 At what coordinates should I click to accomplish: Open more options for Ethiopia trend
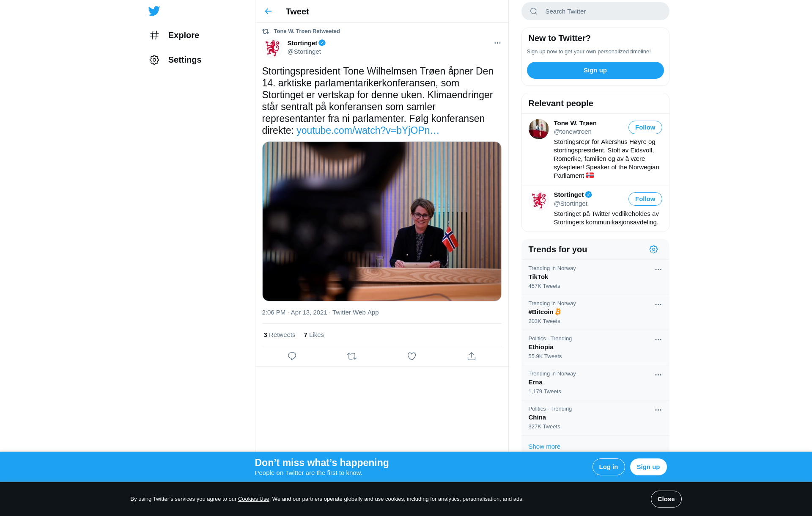[658, 340]
